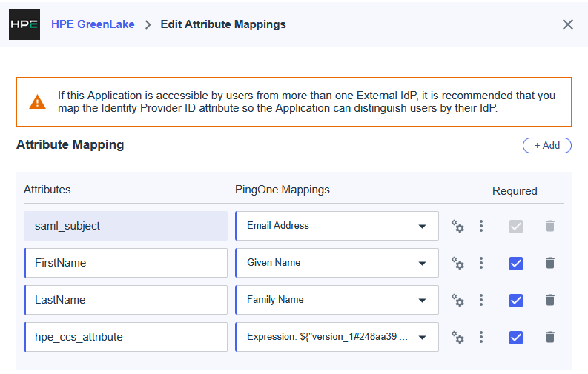
Task: Toggle Required checkbox for LastName
Action: click(516, 300)
